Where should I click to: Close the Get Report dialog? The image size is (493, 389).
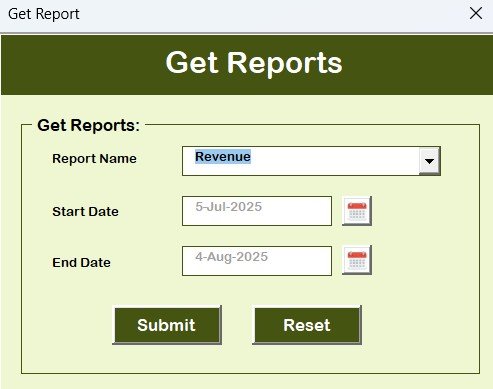tap(476, 14)
